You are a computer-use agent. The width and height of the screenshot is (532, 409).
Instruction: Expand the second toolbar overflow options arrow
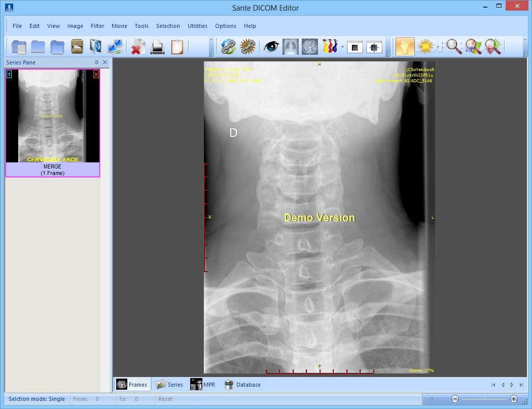(x=388, y=54)
